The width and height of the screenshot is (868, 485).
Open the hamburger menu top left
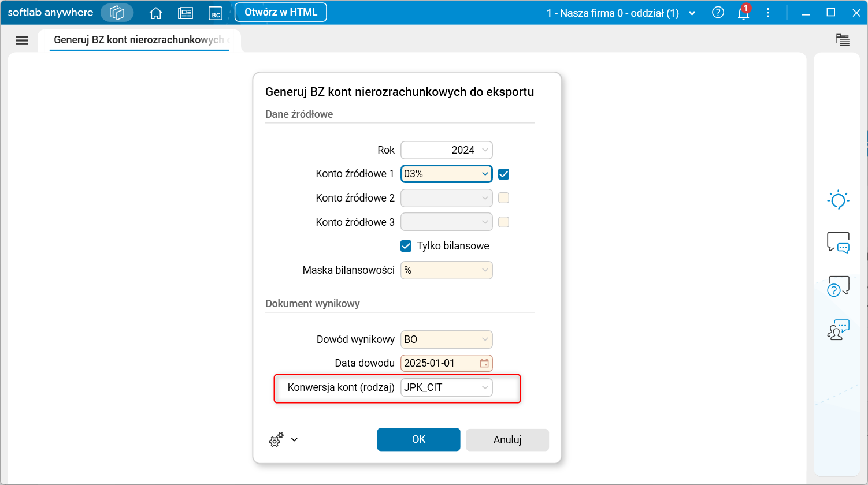(22, 40)
